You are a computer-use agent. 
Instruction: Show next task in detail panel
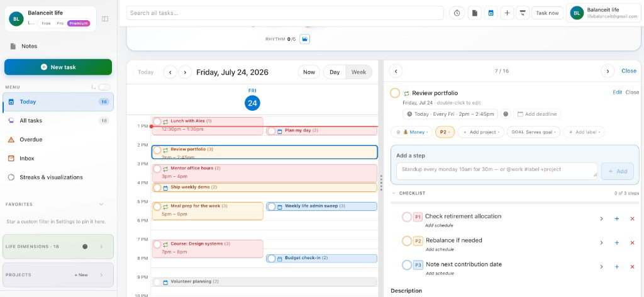[608, 71]
